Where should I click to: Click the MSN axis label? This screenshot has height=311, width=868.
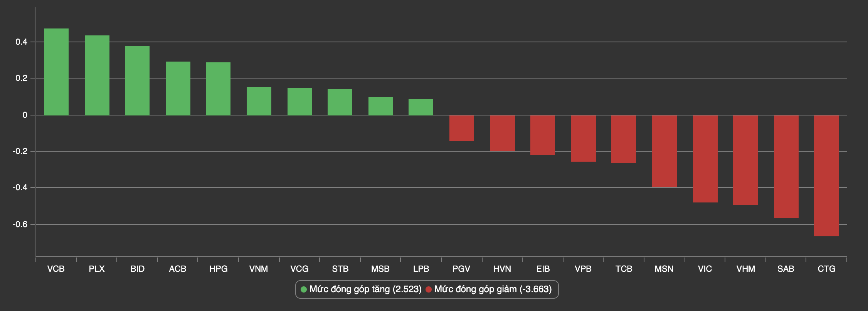pyautogui.click(x=664, y=269)
